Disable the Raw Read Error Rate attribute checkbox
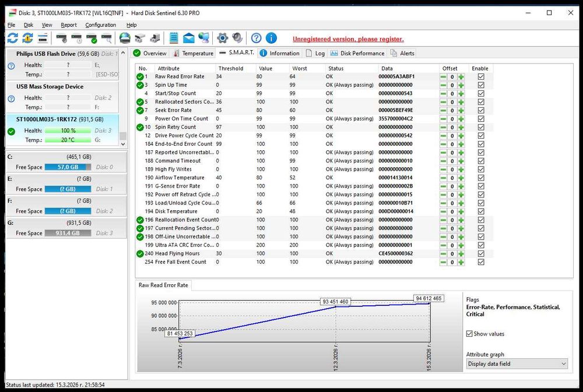Screen dimensions: 583x392 point(481,77)
